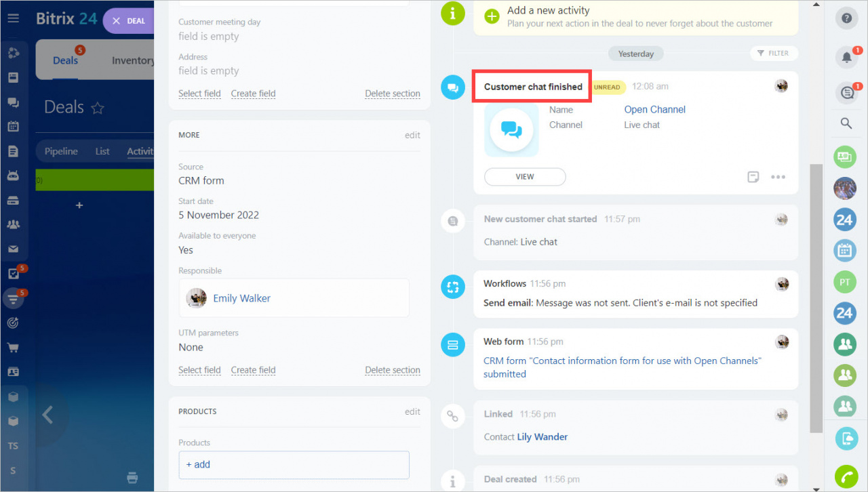
Task: Select the Pipeline view
Action: pyautogui.click(x=61, y=151)
